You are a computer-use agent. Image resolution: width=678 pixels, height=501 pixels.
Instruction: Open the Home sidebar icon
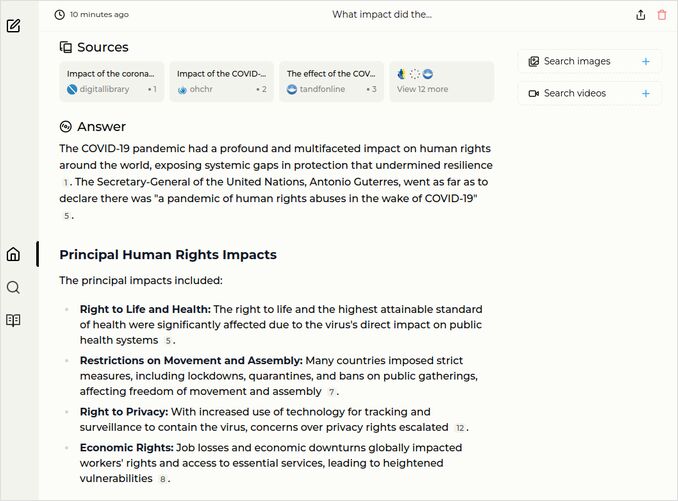click(x=13, y=254)
